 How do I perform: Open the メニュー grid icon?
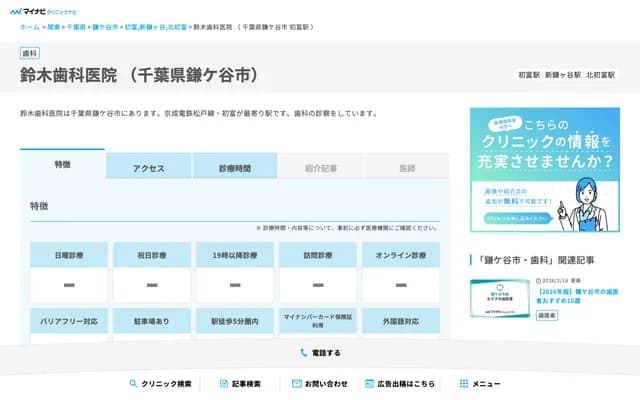point(463,383)
